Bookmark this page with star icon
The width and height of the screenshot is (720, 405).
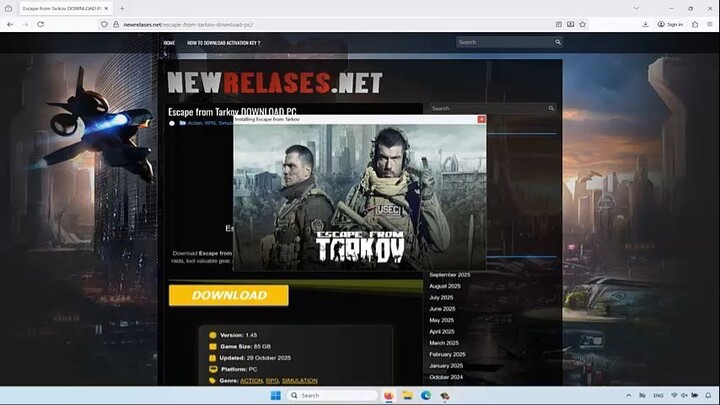[x=583, y=24]
